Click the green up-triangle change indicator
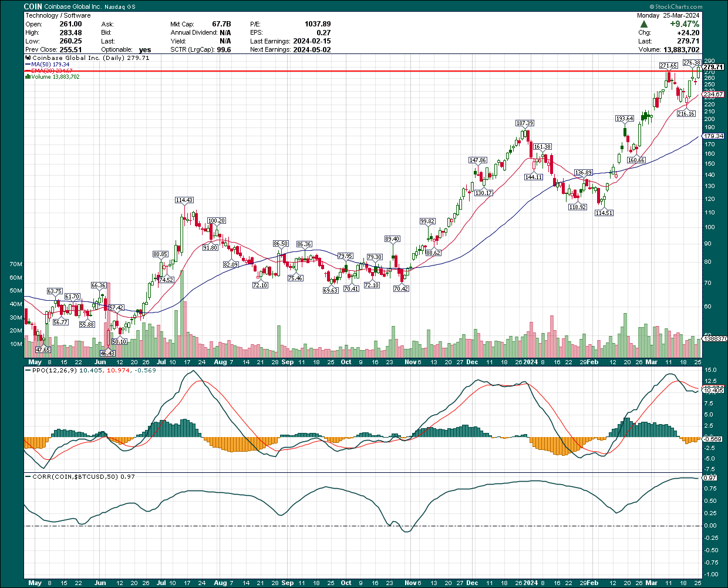Screen dimensions: 728x588 pos(645,25)
